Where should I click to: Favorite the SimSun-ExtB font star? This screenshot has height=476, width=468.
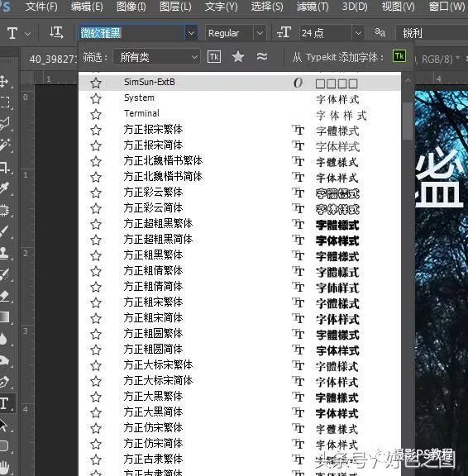[96, 83]
